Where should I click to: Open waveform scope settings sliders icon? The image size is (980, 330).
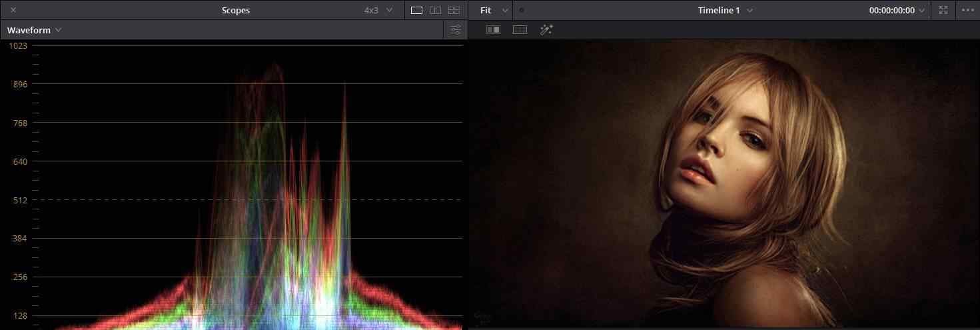tap(456, 30)
